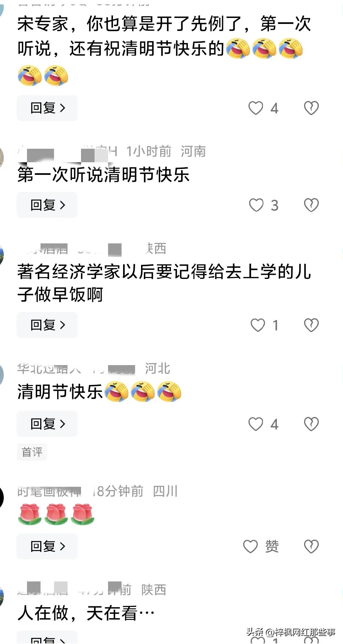This screenshot has width=343, height=644.
Task: Like the Hebei 清明节快乐 emoji comment
Action: click(x=256, y=424)
